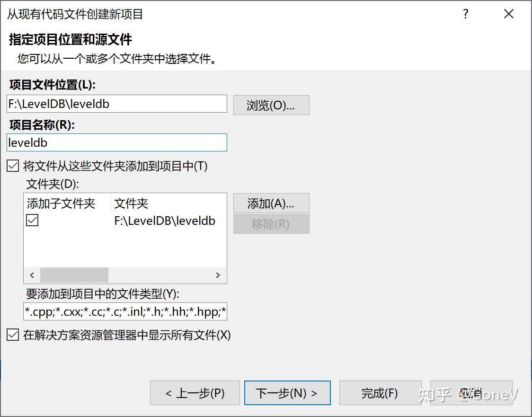Viewport: 532px width, 417px height.
Task: Select the F:\LevelDB\leveldb folder row
Action: (166, 220)
